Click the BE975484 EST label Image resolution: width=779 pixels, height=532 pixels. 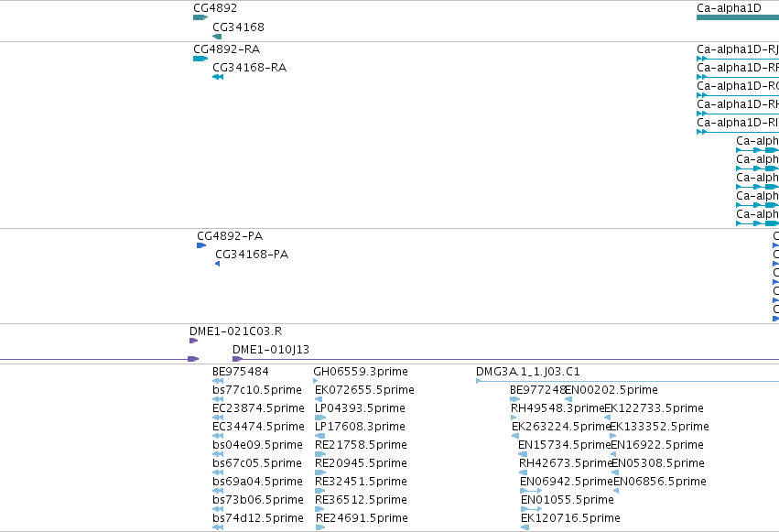pyautogui.click(x=241, y=371)
